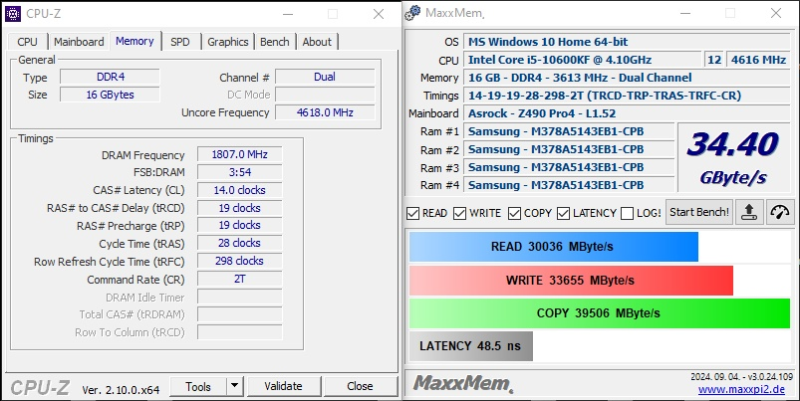Click the CPU clock 4616 MHz field
This screenshot has height=401, width=800.
pos(758,60)
